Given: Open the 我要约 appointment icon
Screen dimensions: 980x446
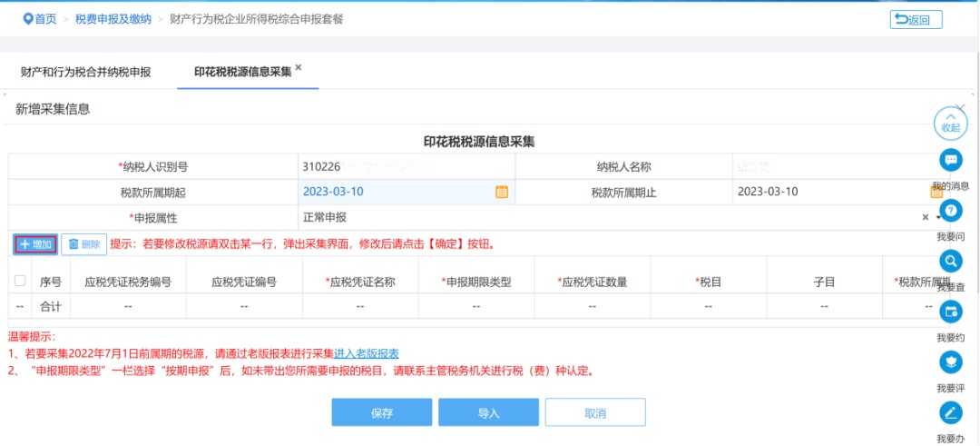Looking at the screenshot, I should coord(950,312).
